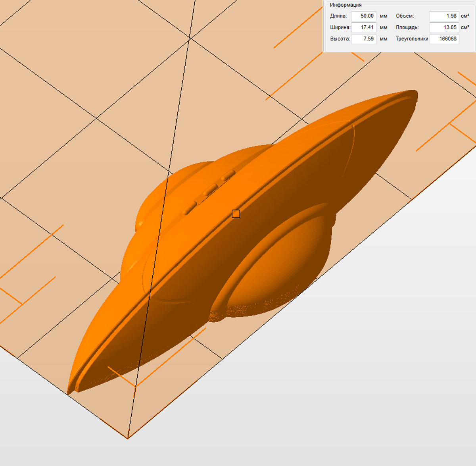Click the Высота field showing 7.59

tap(364, 39)
